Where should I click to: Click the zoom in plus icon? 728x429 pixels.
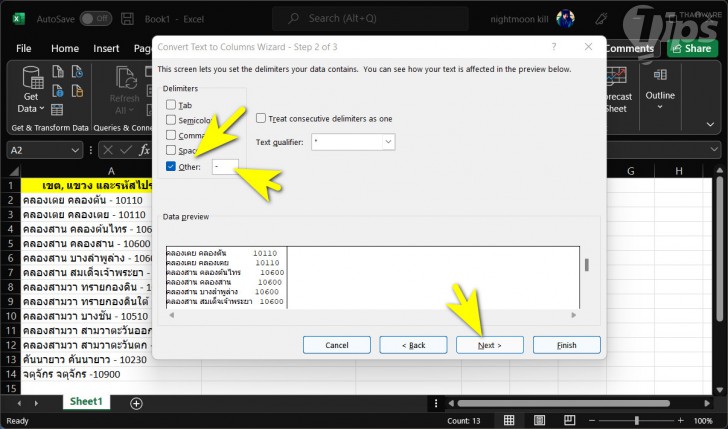coord(680,421)
